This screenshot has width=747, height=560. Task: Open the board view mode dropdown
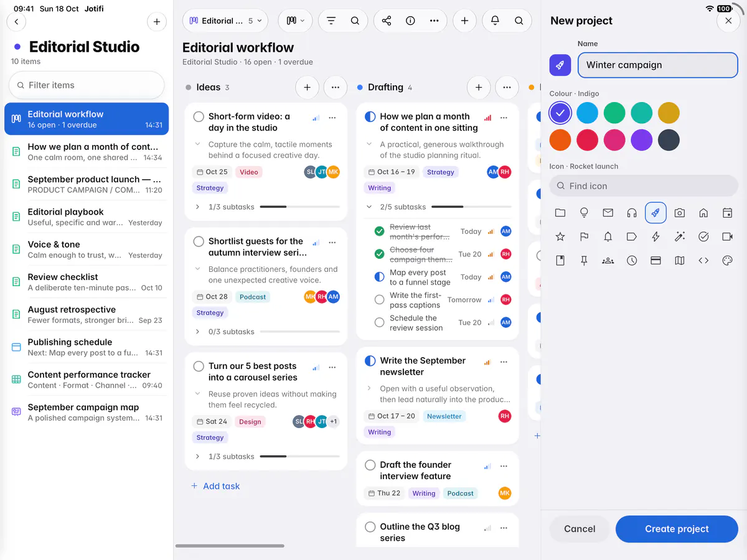pyautogui.click(x=295, y=21)
